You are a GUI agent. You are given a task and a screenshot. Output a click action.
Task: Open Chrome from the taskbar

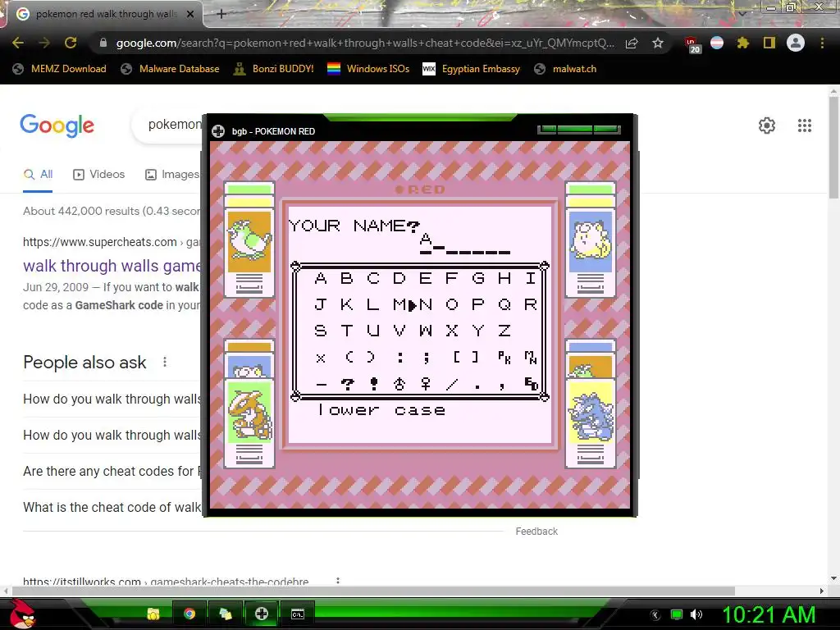pyautogui.click(x=189, y=614)
